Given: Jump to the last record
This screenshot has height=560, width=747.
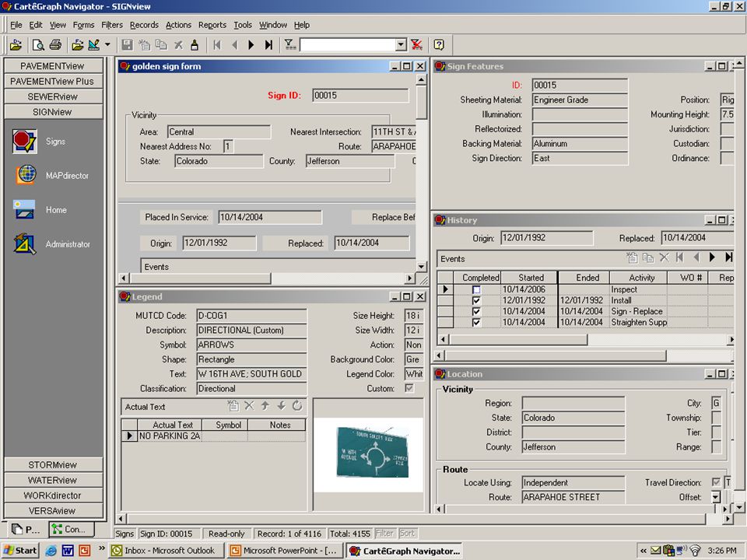Looking at the screenshot, I should [268, 45].
